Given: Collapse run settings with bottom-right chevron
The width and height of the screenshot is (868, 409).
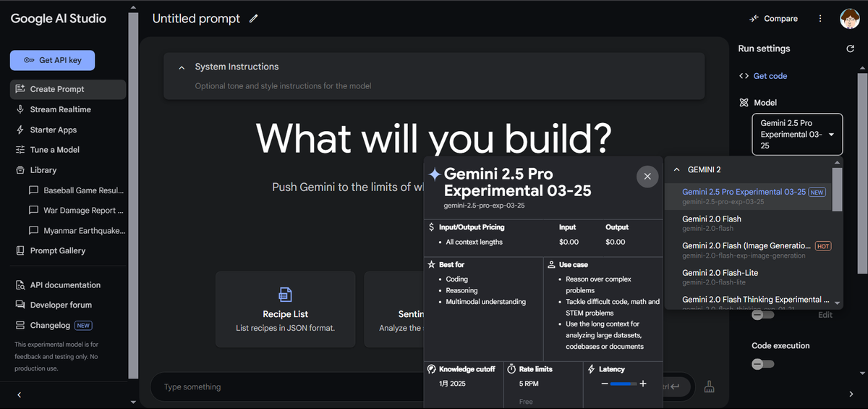Looking at the screenshot, I should (x=851, y=395).
